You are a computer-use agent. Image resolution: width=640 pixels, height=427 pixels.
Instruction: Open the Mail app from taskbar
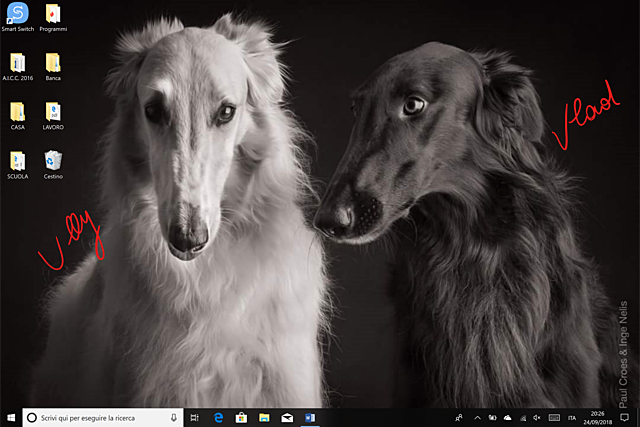(x=287, y=418)
